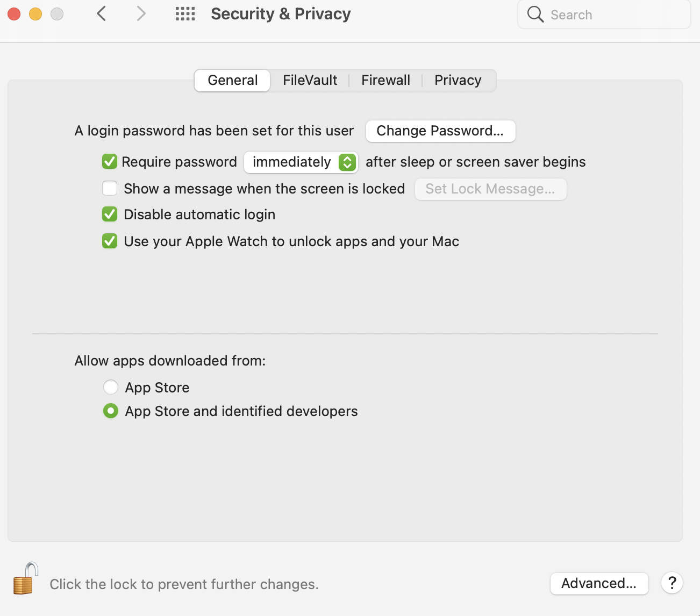Image resolution: width=700 pixels, height=616 pixels.
Task: Go forward with the right chevron arrow
Action: coord(141,13)
